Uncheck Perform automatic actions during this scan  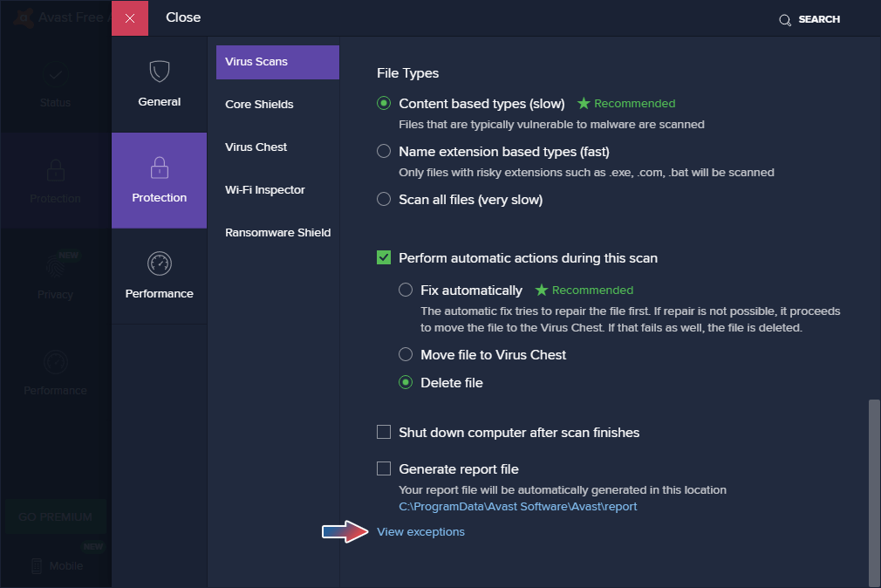coord(384,257)
